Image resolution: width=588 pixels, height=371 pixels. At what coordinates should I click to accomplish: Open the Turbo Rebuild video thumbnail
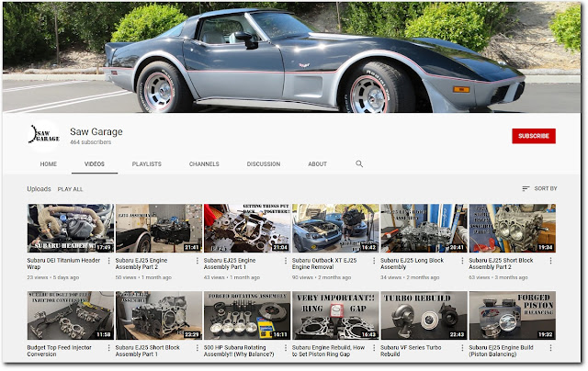click(424, 316)
